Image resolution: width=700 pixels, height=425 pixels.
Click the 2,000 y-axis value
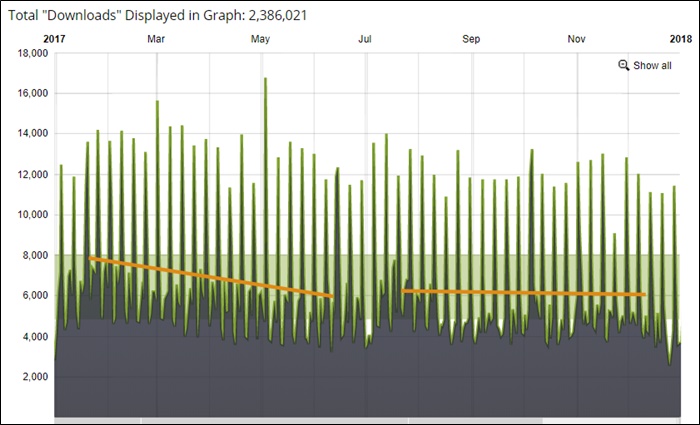pyautogui.click(x=35, y=377)
